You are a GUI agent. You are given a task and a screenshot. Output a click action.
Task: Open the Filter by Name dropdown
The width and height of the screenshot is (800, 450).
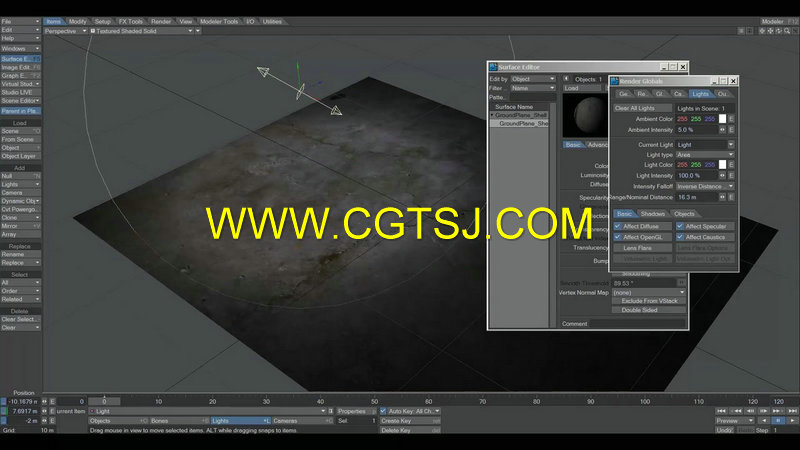coord(533,88)
